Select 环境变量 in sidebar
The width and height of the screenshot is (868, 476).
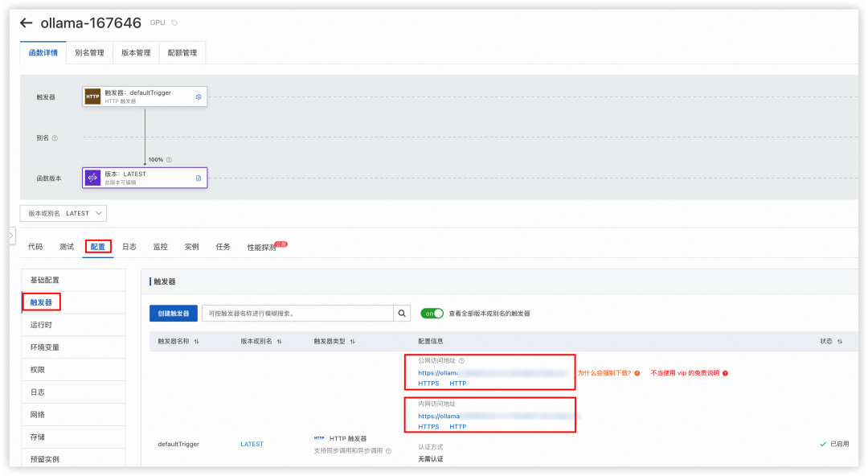pyautogui.click(x=73, y=347)
